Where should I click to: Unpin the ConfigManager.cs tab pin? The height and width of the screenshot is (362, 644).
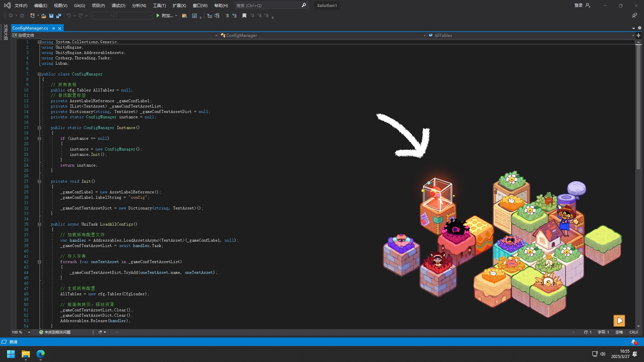[x=53, y=28]
